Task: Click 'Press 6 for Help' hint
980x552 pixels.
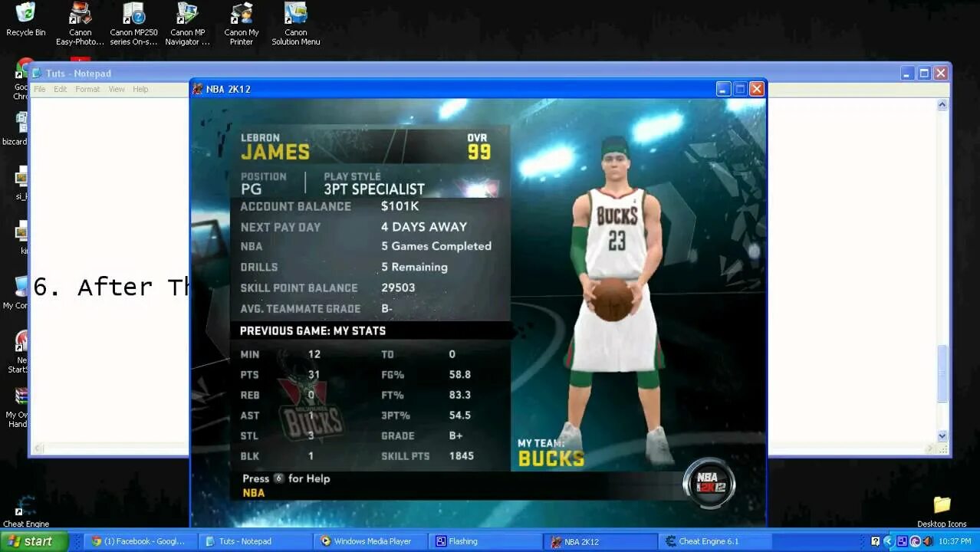Action: point(286,478)
